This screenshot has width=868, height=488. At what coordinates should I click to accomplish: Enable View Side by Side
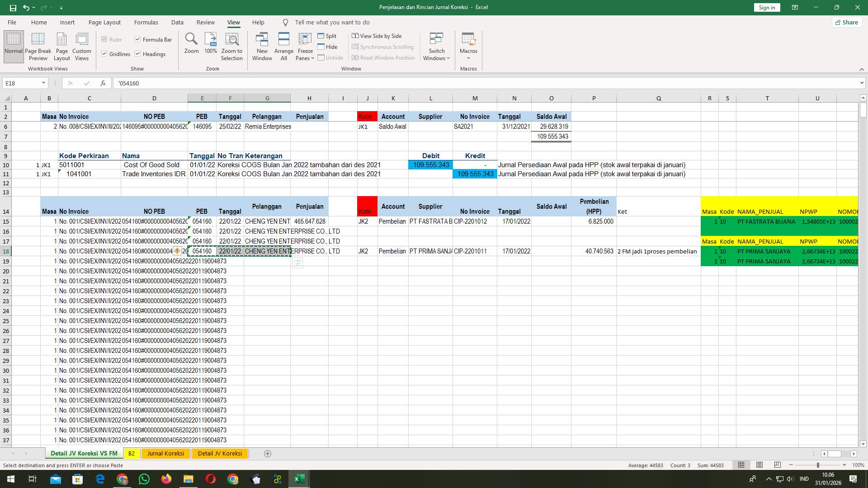coord(377,36)
